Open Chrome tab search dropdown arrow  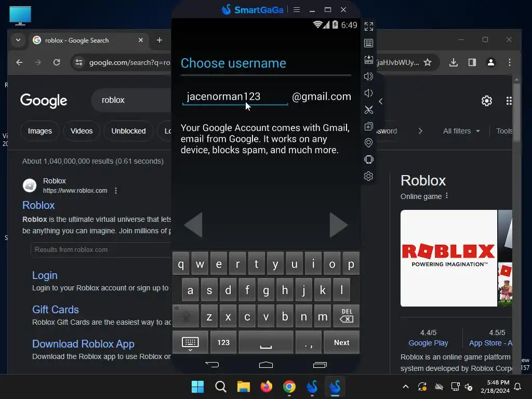point(18,40)
